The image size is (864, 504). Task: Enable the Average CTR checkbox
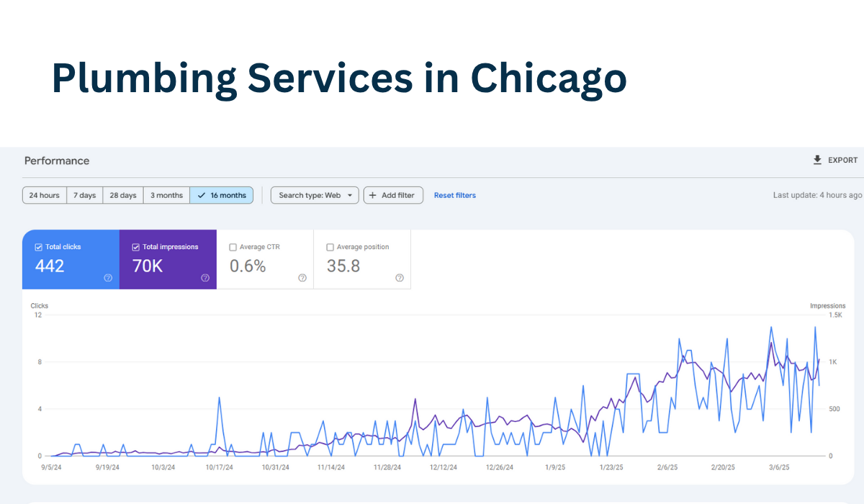[233, 246]
